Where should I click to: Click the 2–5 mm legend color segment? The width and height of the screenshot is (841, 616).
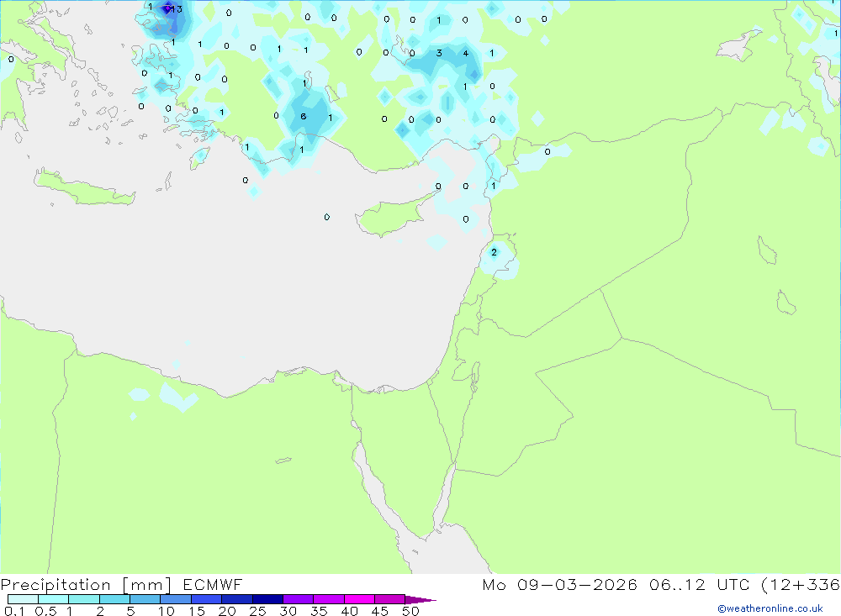(x=114, y=599)
